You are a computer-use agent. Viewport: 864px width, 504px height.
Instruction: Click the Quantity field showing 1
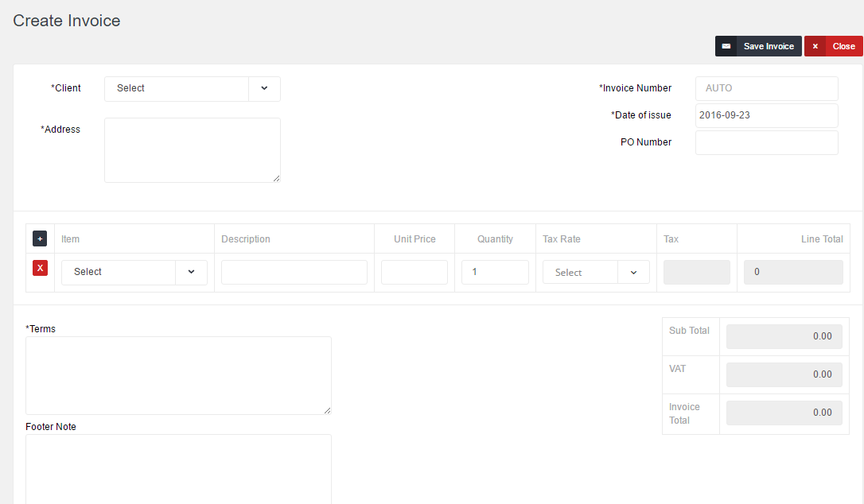495,272
